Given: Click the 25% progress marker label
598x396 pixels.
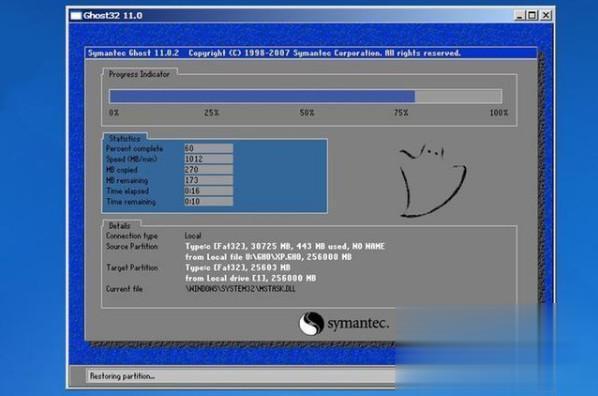Looking at the screenshot, I should 211,113.
